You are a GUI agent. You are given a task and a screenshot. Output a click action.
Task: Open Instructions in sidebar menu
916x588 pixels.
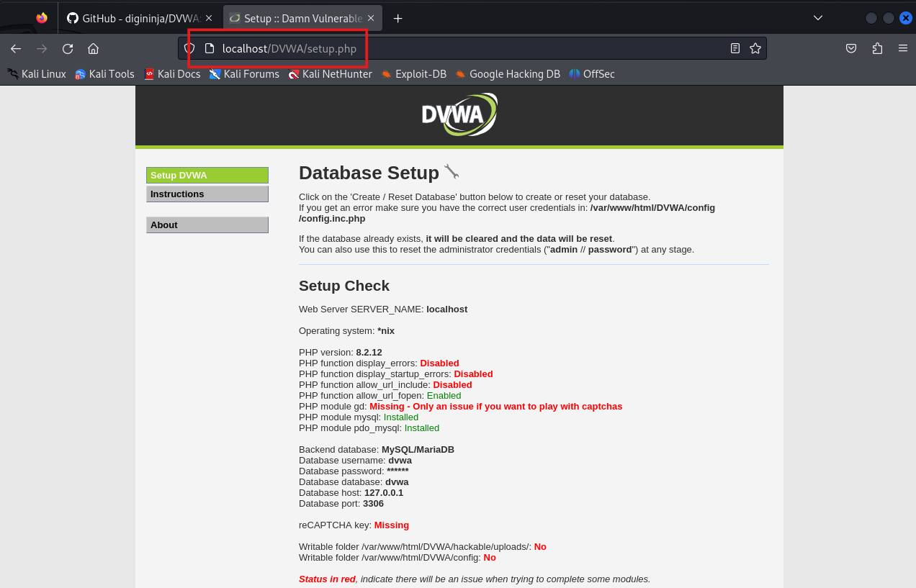[207, 194]
